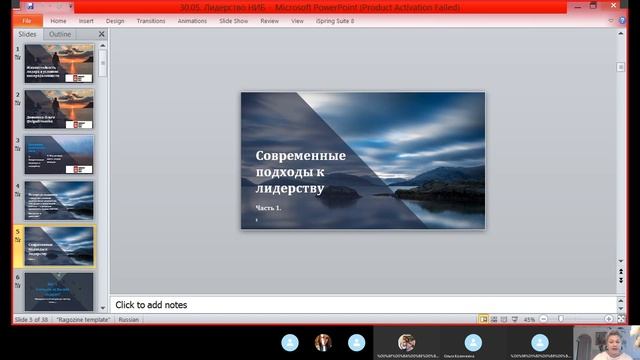Click main editing area scroll down arrow
This screenshot has height=360, width=640.
click(x=620, y=261)
